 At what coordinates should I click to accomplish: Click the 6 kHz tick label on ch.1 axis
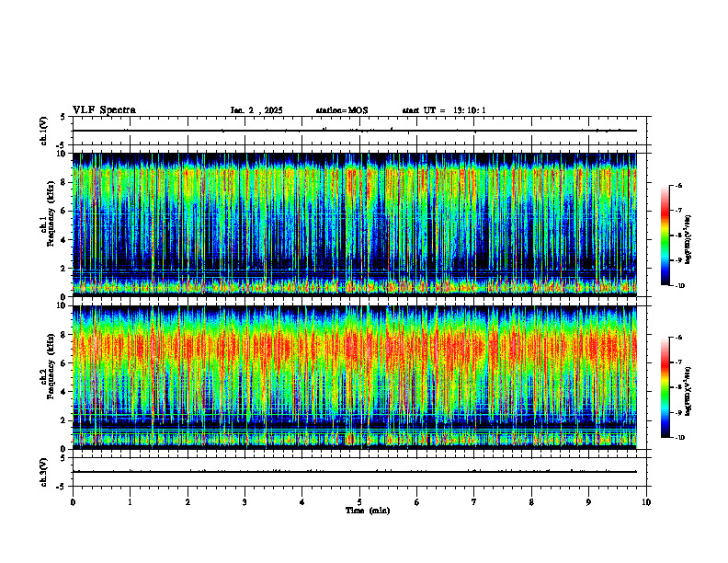click(64, 212)
